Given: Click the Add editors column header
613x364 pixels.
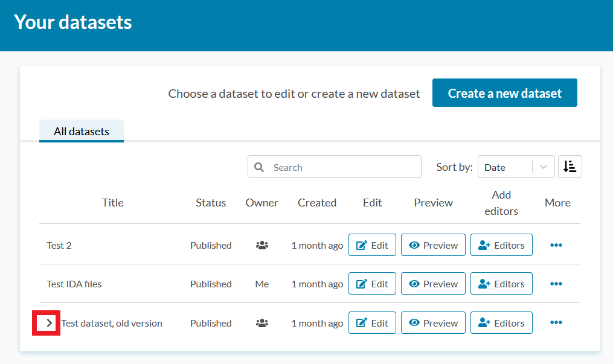Looking at the screenshot, I should coord(501,203).
